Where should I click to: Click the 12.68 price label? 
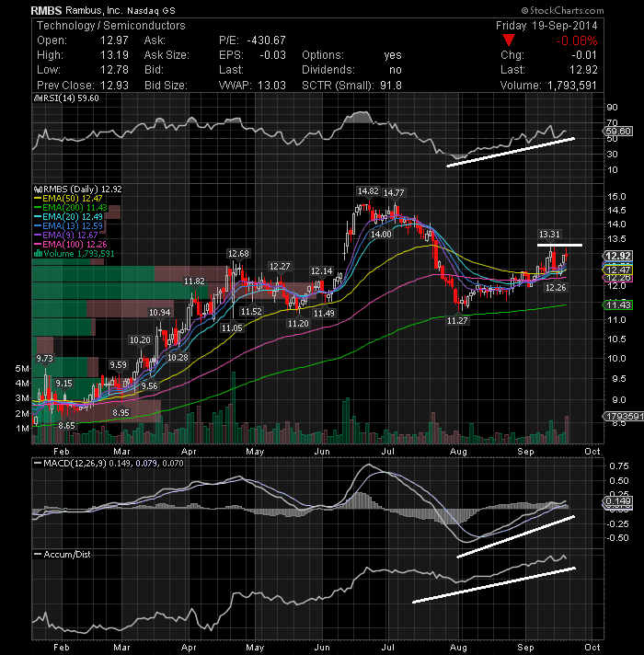(x=238, y=254)
